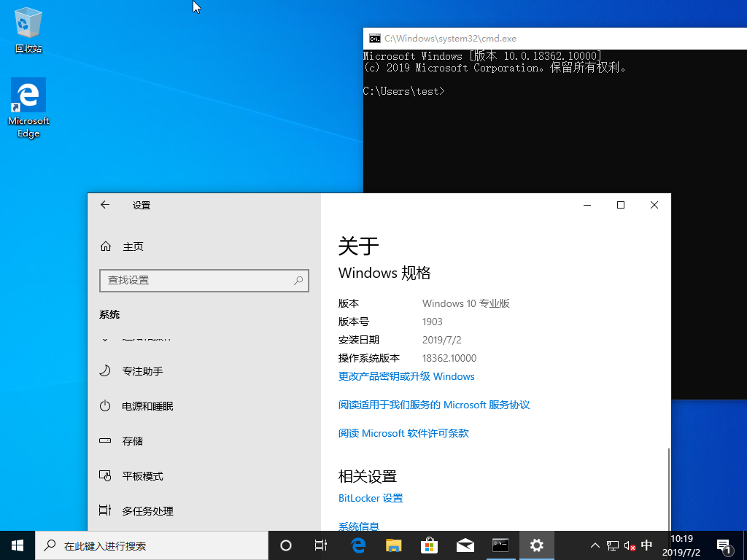Switch to cmd window via taskbar
Screen dimensions: 747x560
point(500,545)
